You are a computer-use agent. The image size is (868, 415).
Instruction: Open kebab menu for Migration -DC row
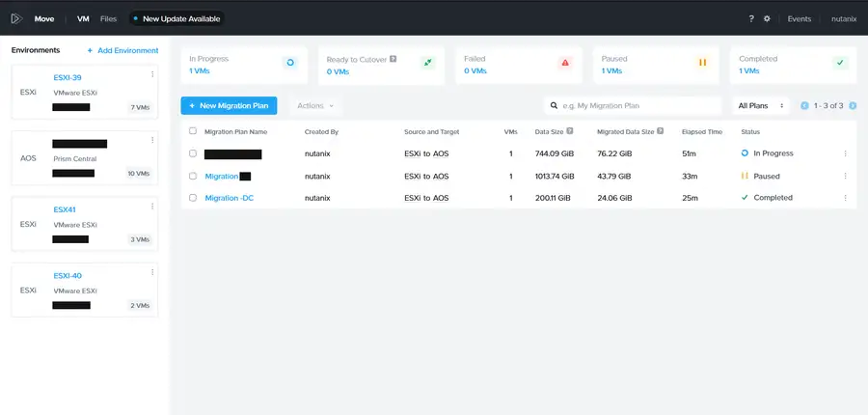(x=845, y=198)
